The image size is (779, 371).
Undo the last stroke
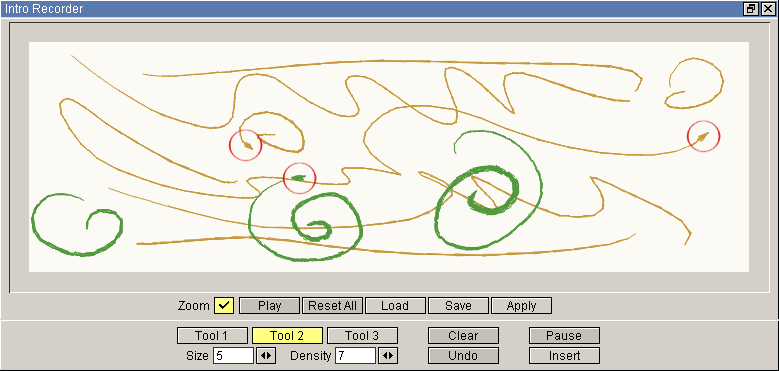click(x=463, y=356)
